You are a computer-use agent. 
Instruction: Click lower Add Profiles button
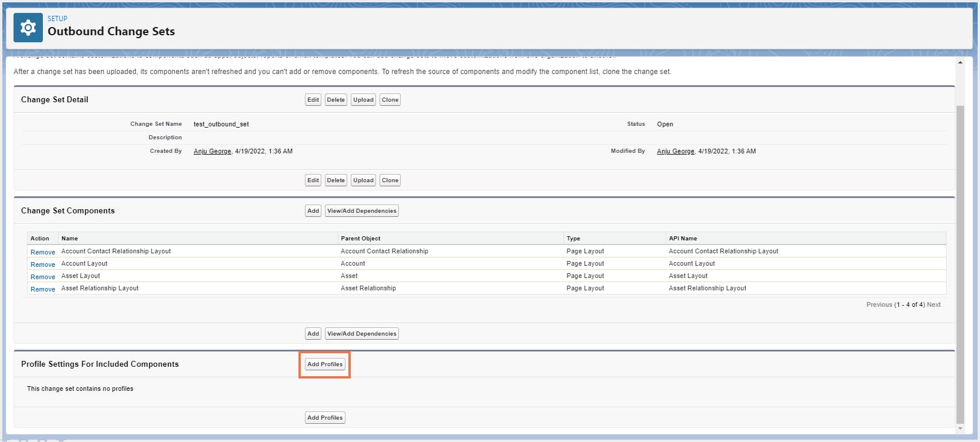325,418
